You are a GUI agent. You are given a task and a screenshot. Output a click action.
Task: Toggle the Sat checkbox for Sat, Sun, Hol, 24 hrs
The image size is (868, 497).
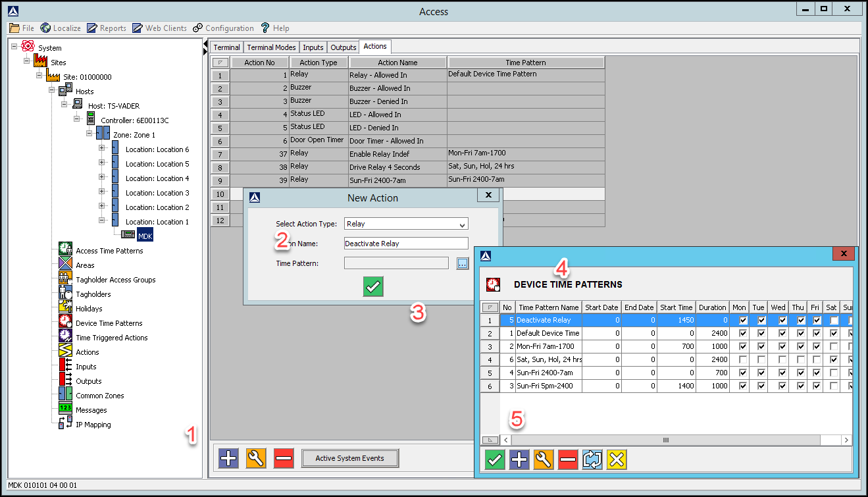coord(835,360)
